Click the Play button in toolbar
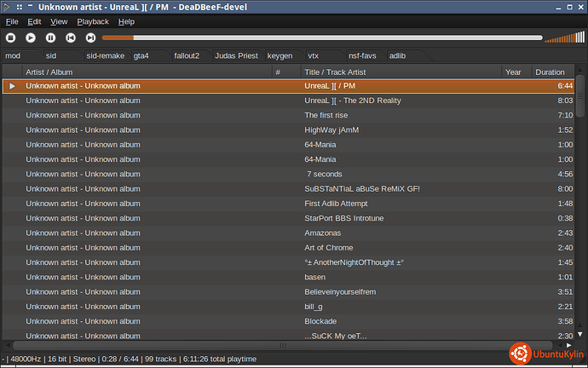Viewport: 588px width, 368px height. 31,37
